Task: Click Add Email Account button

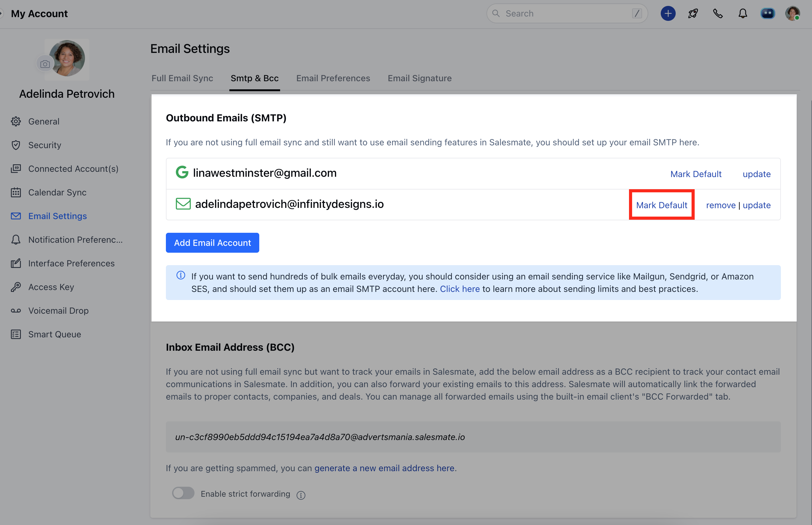Action: [212, 243]
